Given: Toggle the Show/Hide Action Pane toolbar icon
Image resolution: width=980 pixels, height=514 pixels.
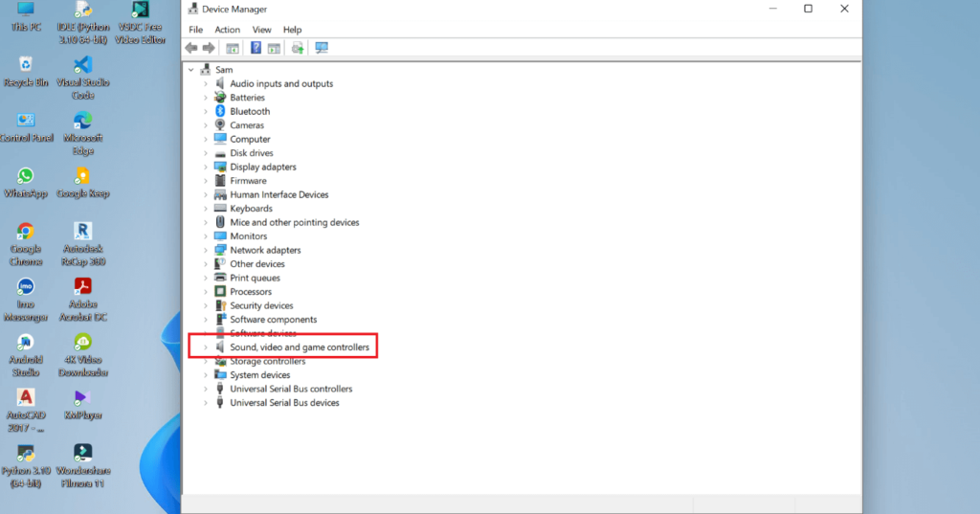Looking at the screenshot, I should (274, 48).
